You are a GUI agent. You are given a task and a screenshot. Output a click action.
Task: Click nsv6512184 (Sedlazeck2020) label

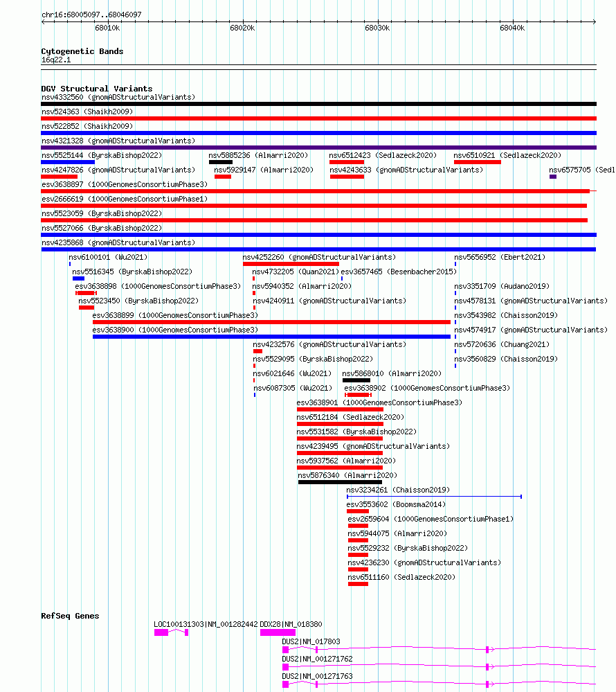[x=350, y=418]
